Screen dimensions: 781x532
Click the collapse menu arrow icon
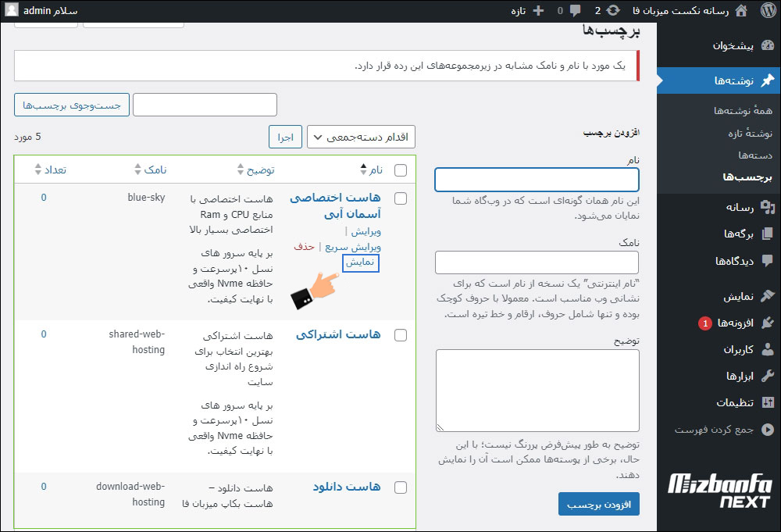pyautogui.click(x=768, y=430)
